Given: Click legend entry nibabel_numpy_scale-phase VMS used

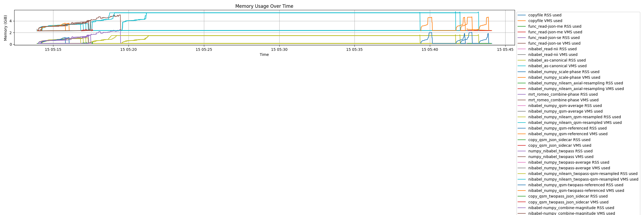Looking at the screenshot, I should [559, 78].
